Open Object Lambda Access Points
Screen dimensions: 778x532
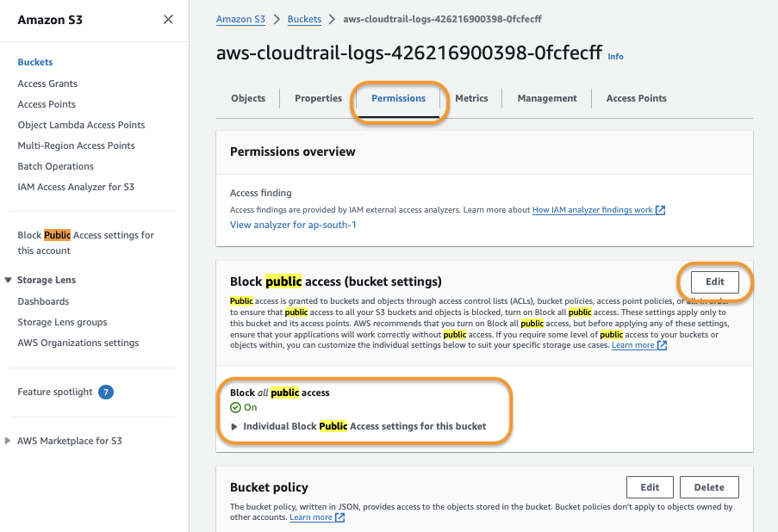(81, 125)
